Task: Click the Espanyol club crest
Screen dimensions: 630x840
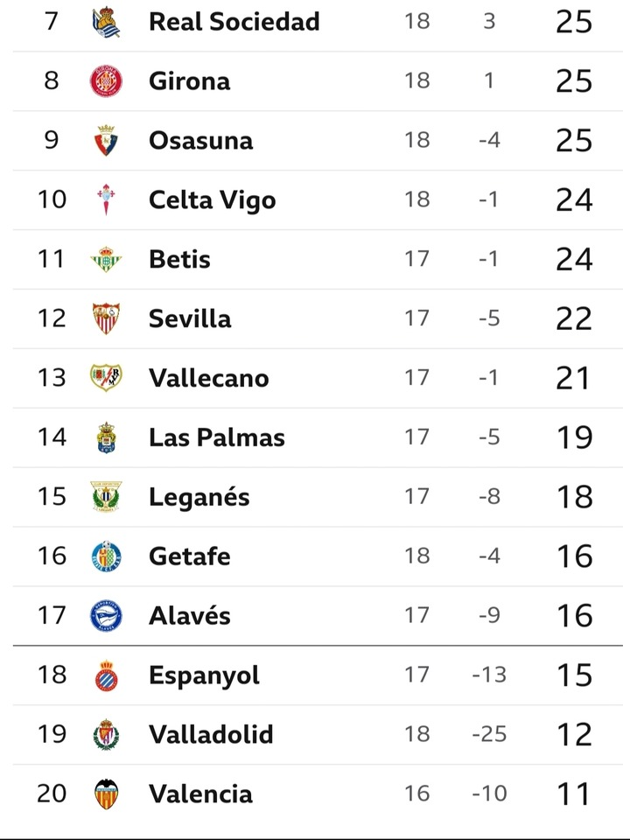Action: click(106, 675)
